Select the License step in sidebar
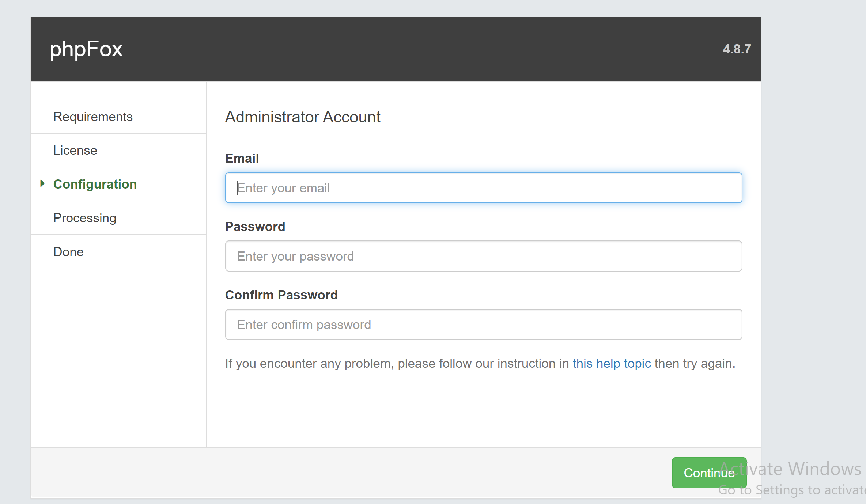This screenshot has height=504, width=866. click(x=75, y=150)
